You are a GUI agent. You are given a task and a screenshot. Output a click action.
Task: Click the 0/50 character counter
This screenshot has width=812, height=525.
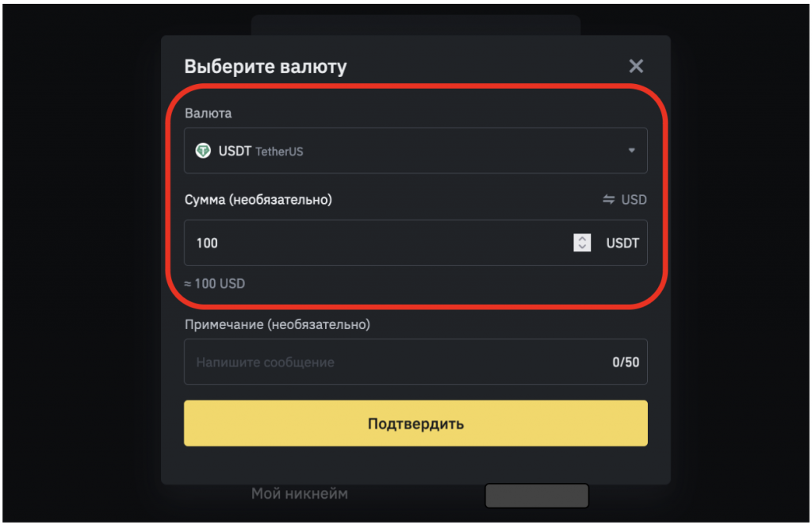point(626,362)
